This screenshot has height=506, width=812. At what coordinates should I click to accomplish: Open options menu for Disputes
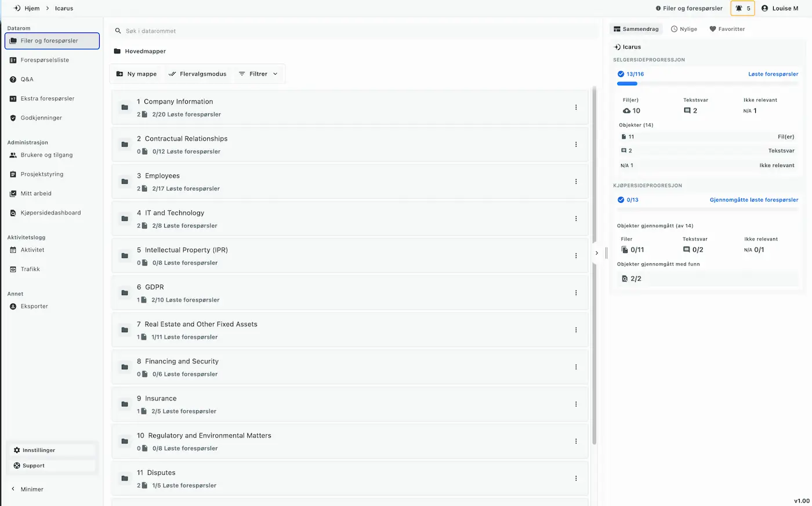pos(576,478)
